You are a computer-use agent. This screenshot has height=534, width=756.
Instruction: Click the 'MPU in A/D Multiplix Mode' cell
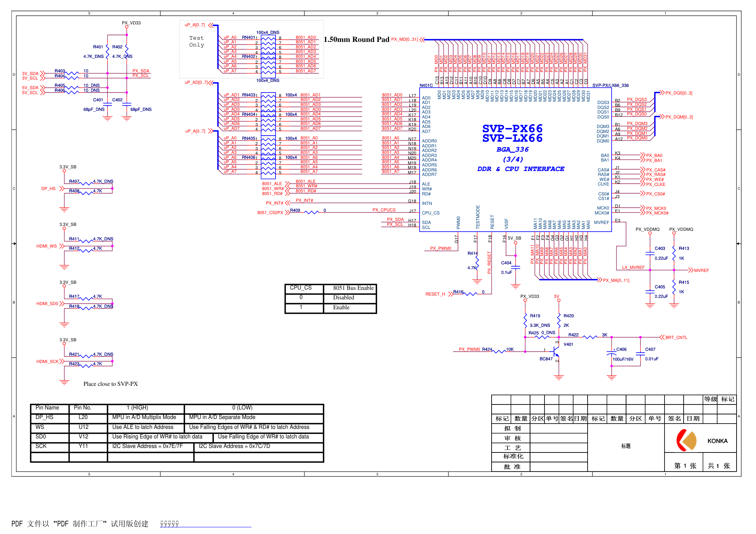[144, 417]
